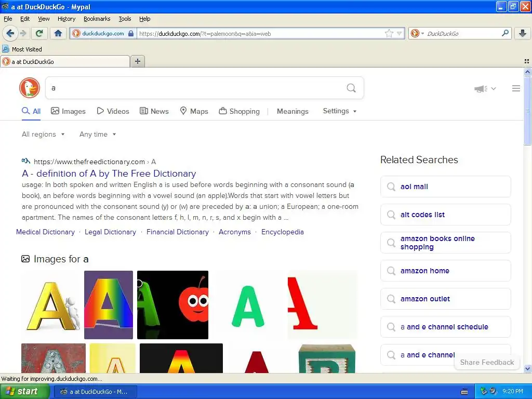Open the File menu

[8, 19]
